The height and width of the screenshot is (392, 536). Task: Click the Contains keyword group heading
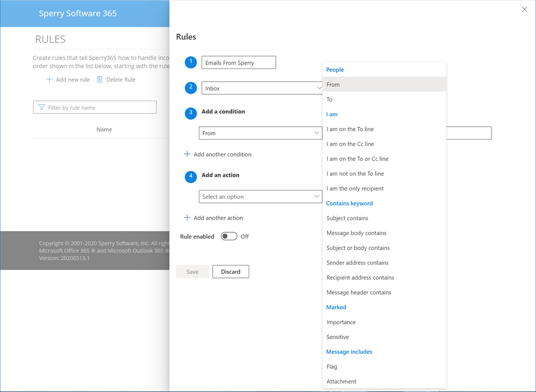pos(349,204)
